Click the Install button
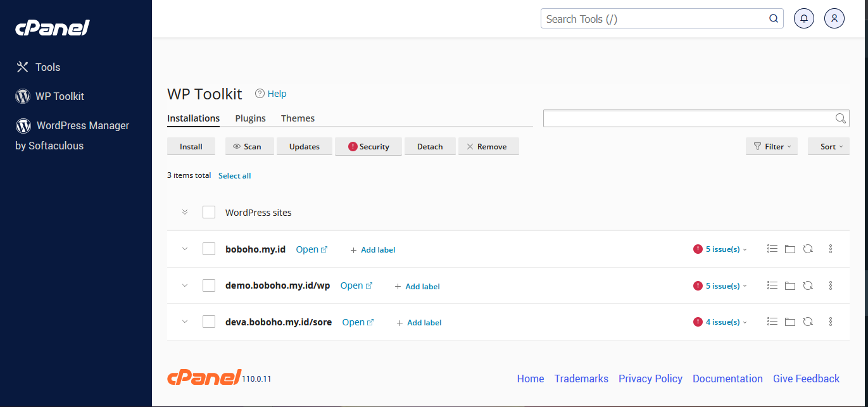Image resolution: width=868 pixels, height=407 pixels. (x=191, y=146)
